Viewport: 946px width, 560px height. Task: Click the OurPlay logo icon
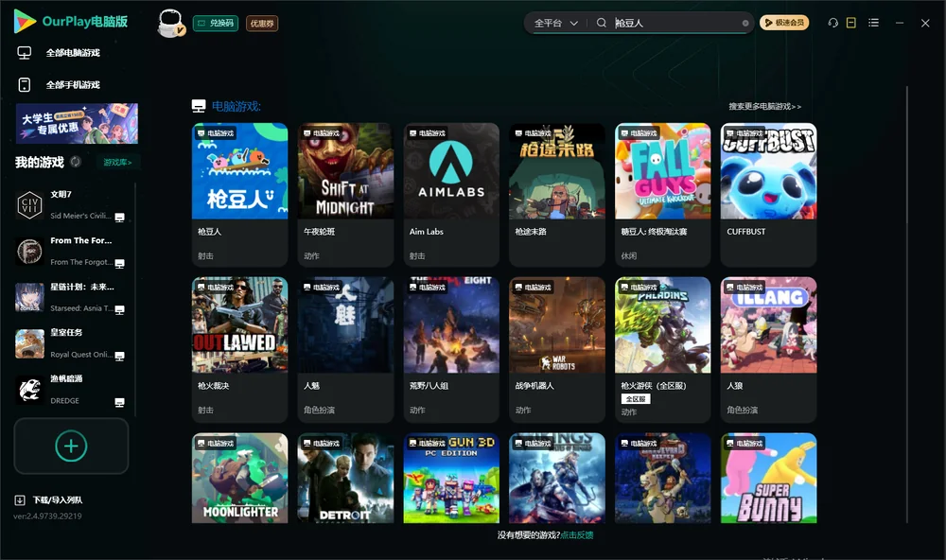25,21
